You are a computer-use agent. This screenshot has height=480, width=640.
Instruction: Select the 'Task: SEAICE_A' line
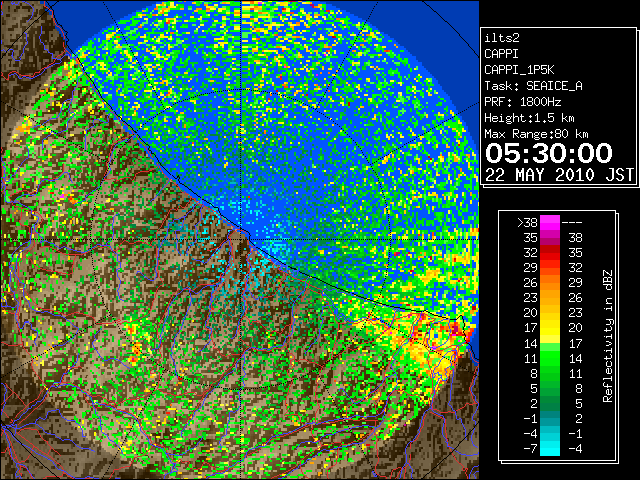tap(533, 86)
